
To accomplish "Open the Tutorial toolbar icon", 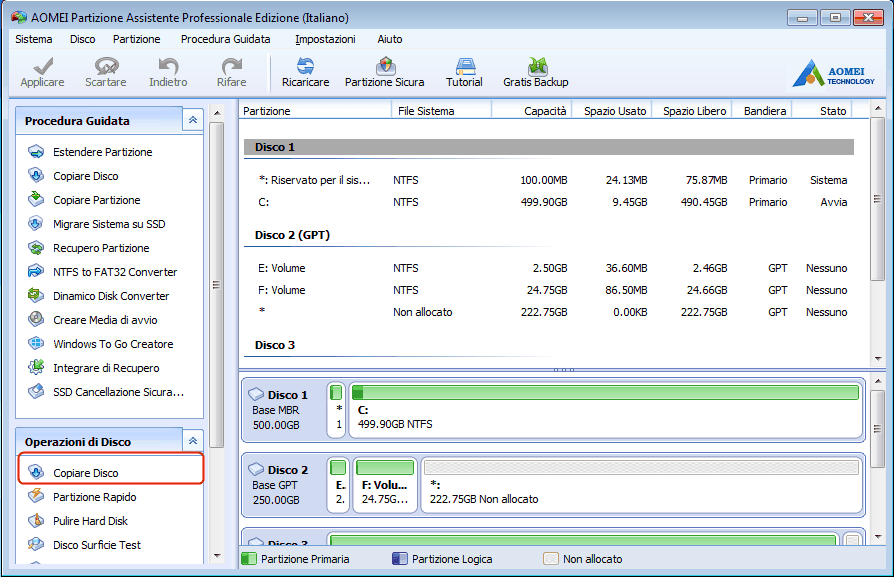I will pos(464,72).
